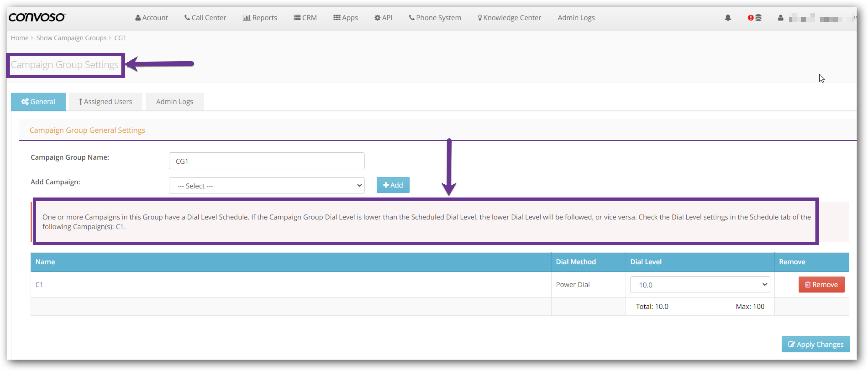Click the Convoso logo
Viewport: 868px width, 371px height.
[37, 17]
